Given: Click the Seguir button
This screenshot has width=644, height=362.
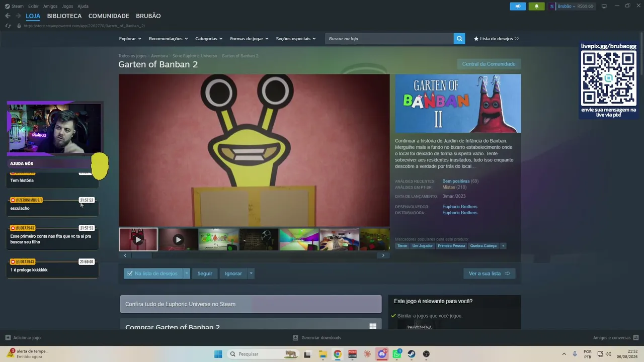Looking at the screenshot, I should click(205, 274).
